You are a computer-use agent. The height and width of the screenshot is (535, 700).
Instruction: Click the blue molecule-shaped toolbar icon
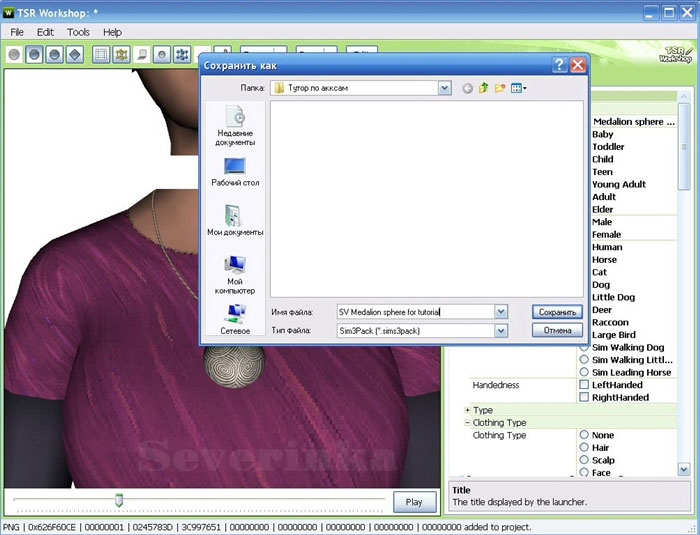182,54
